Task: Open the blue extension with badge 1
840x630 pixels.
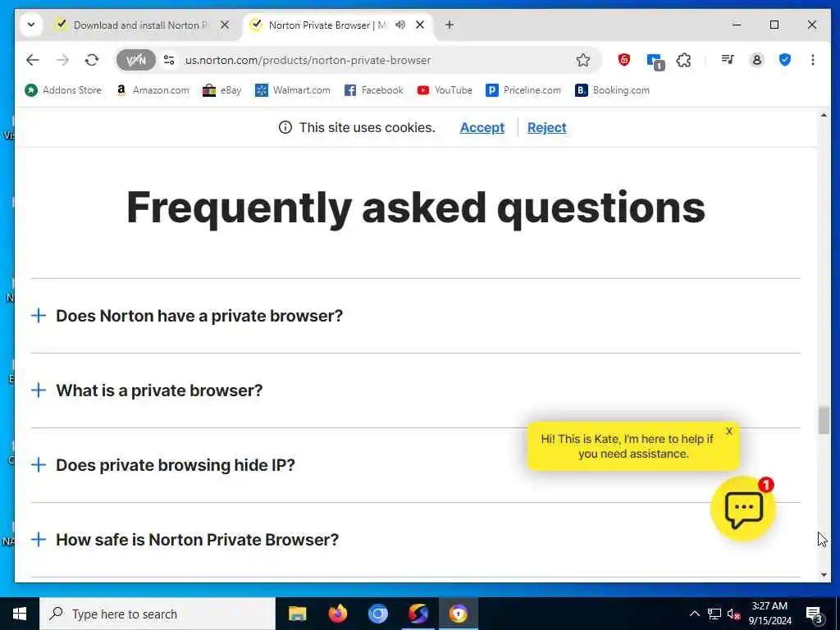Action: click(655, 61)
